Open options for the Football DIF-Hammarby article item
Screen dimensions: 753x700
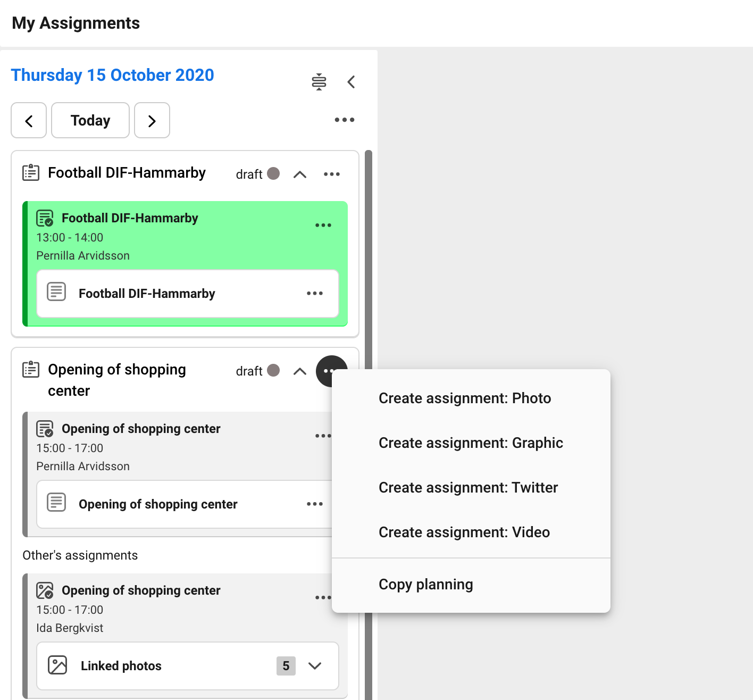tap(314, 294)
